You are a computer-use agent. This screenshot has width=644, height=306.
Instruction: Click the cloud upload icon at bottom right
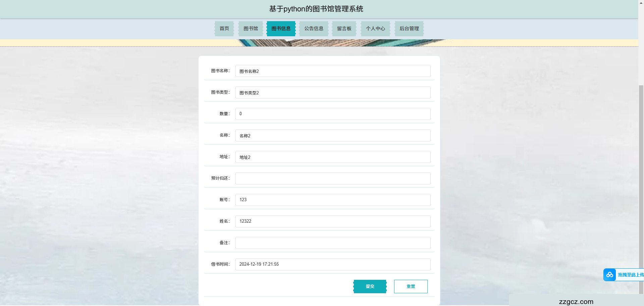click(x=609, y=275)
